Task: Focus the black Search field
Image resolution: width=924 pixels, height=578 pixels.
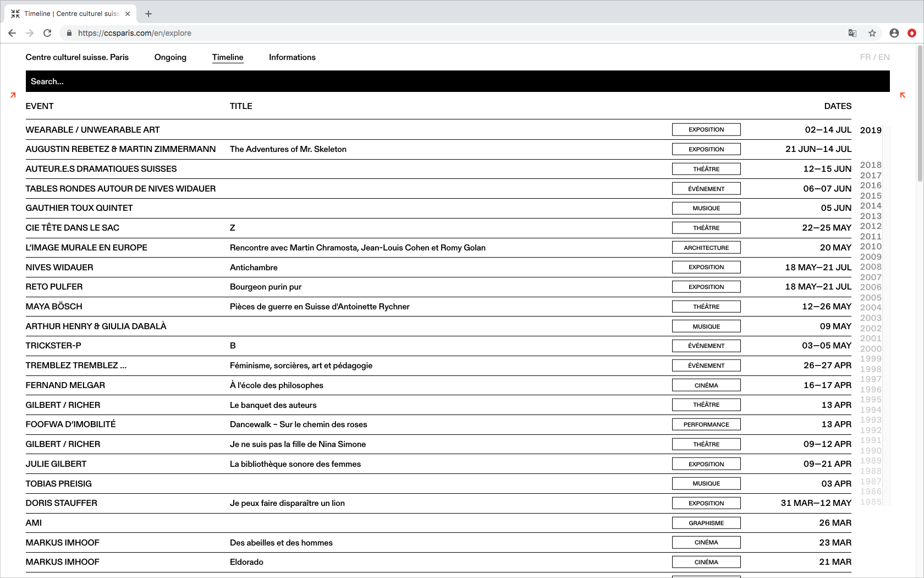Action: (457, 81)
